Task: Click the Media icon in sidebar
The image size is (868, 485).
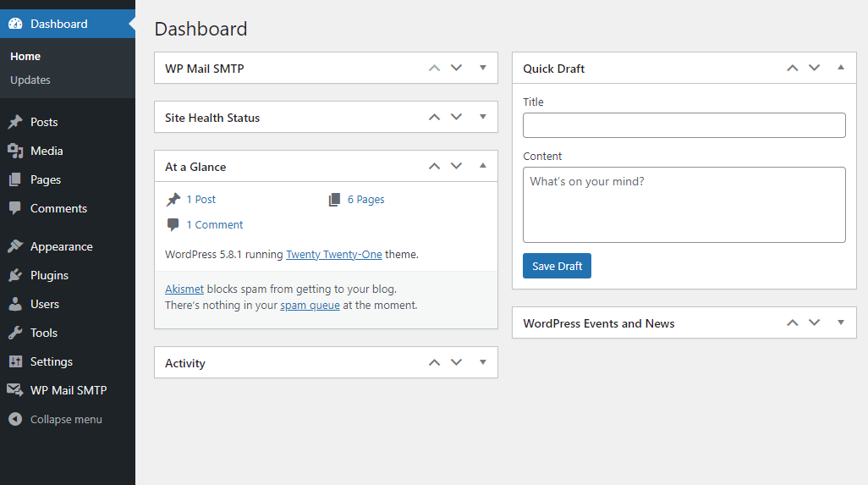Action: point(15,151)
